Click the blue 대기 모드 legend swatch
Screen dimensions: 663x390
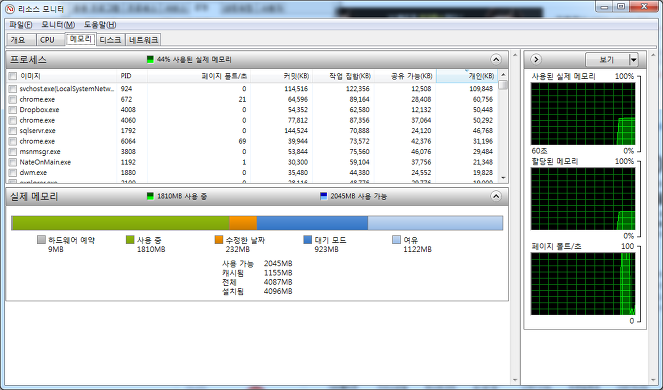[308, 240]
